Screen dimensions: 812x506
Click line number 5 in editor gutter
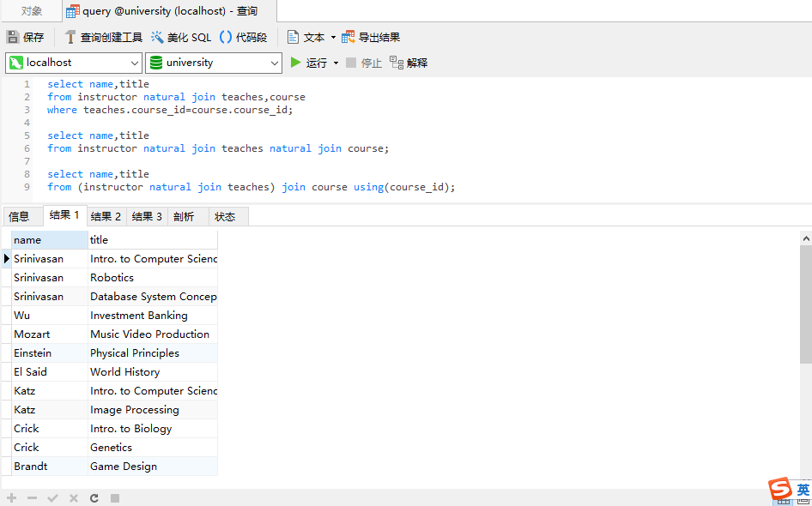click(x=27, y=136)
